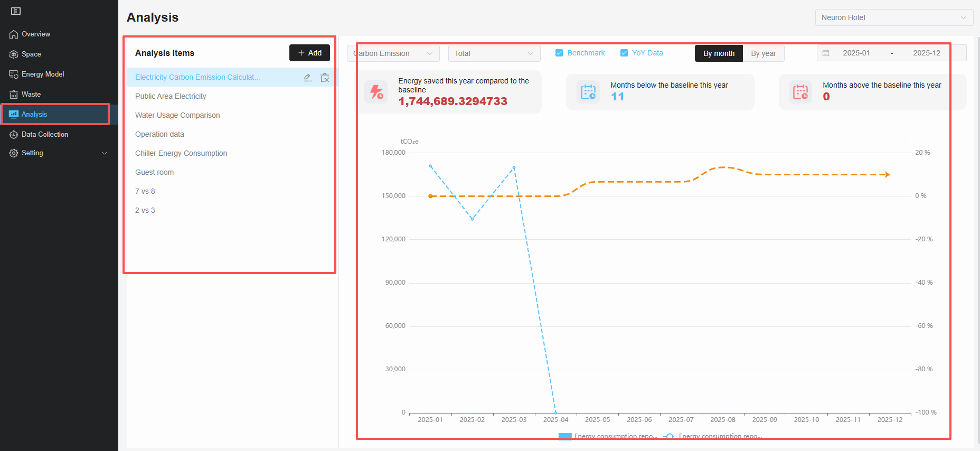Uncheck the Benchmark checkbox
980x451 pixels.
(559, 53)
